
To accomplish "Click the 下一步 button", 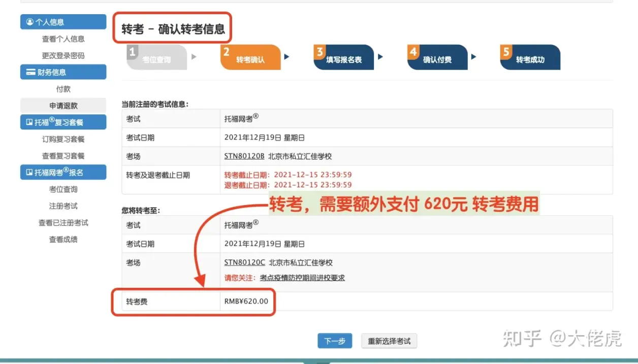I will (x=335, y=341).
